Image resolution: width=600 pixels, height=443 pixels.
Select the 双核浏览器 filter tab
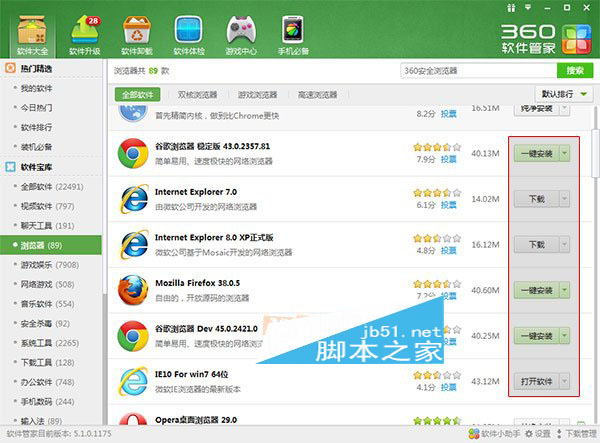point(197,94)
